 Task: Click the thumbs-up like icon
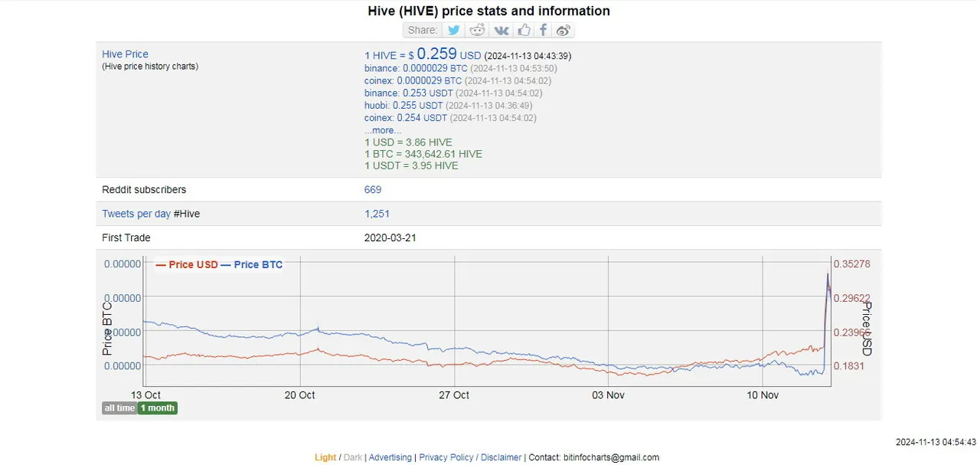click(x=524, y=30)
